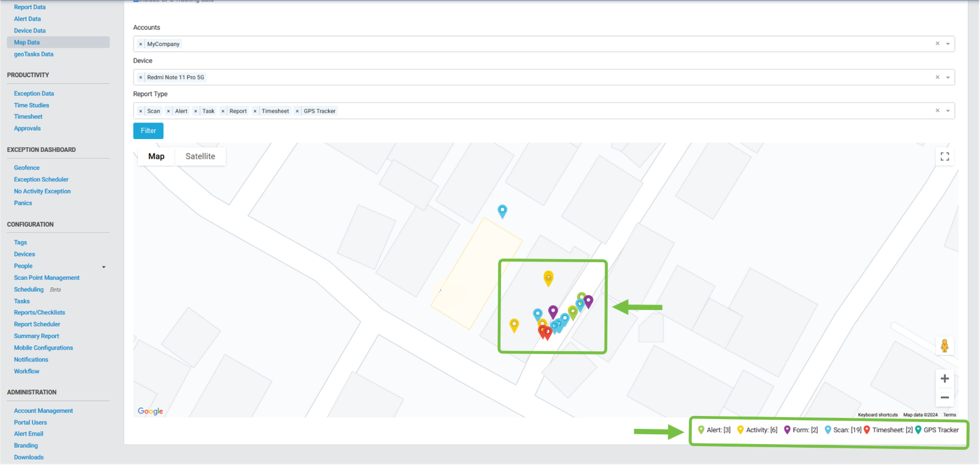Click the isolated blue scan marker above the yellow area
Viewport: 980px width, 465px height.
tap(502, 211)
